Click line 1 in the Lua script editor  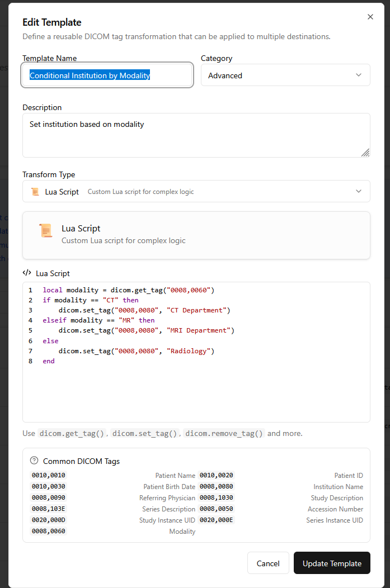pyautogui.click(x=128, y=290)
